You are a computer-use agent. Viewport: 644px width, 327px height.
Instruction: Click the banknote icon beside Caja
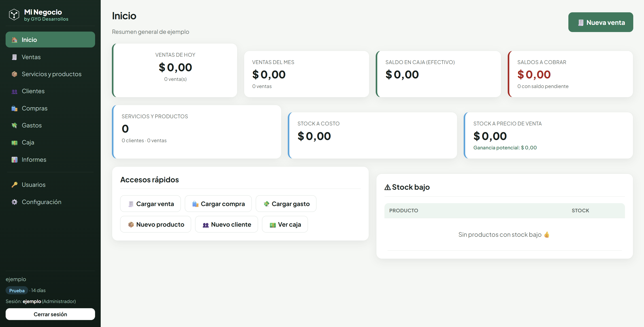click(15, 143)
